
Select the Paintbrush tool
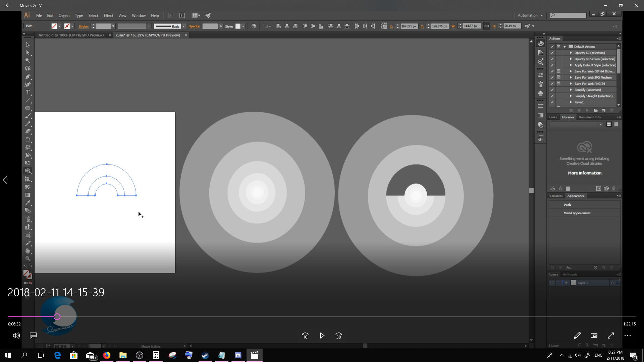coord(28,116)
